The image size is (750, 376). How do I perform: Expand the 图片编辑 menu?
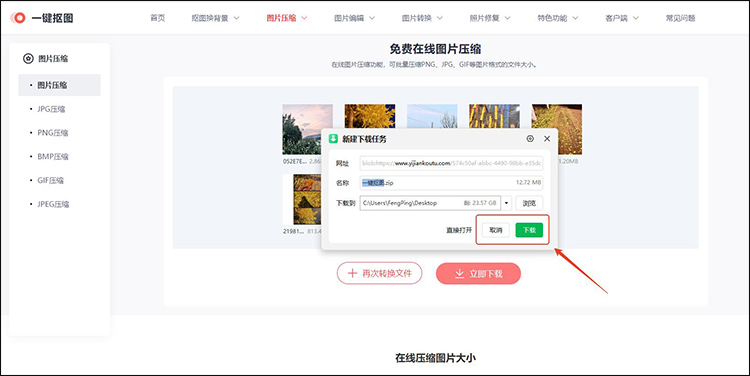tap(354, 18)
